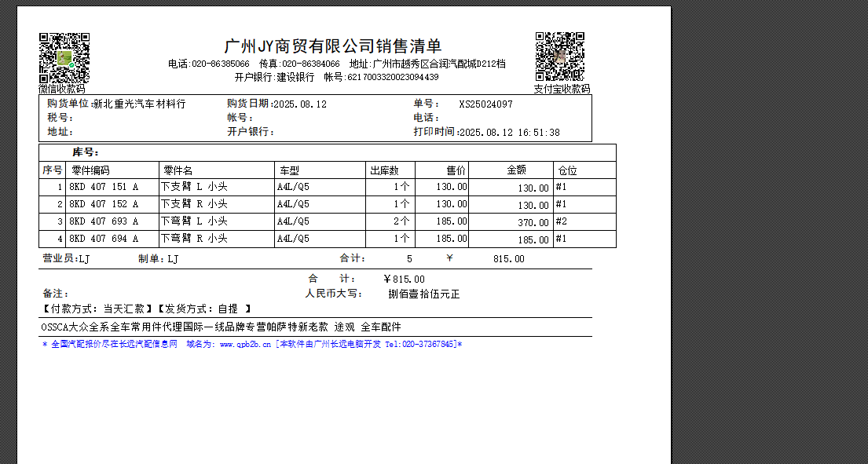Click the delivery method 自提
Viewport: 868px width, 464px height.
pyautogui.click(x=228, y=309)
